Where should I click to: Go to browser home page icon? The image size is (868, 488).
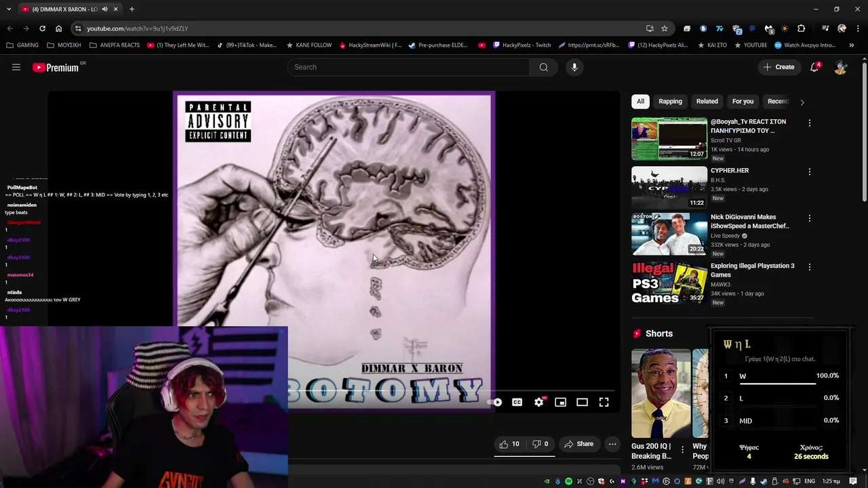pyautogui.click(x=58, y=28)
